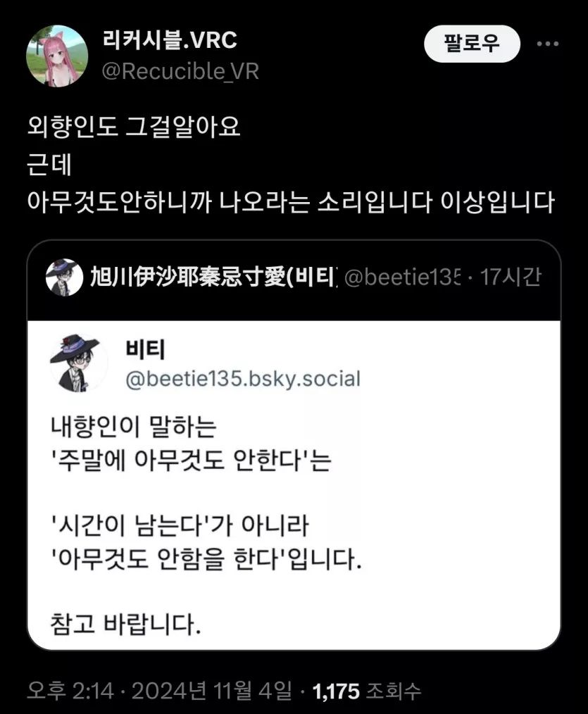The image size is (588, 714).
Task: Open the 1,175 조회수 view count
Action: [365, 691]
